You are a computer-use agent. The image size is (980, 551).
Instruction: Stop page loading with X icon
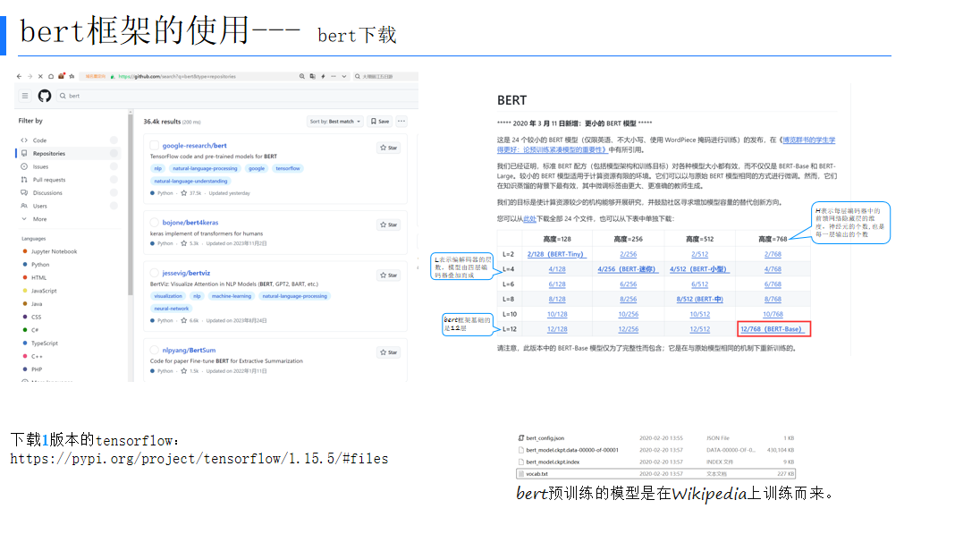[40, 76]
